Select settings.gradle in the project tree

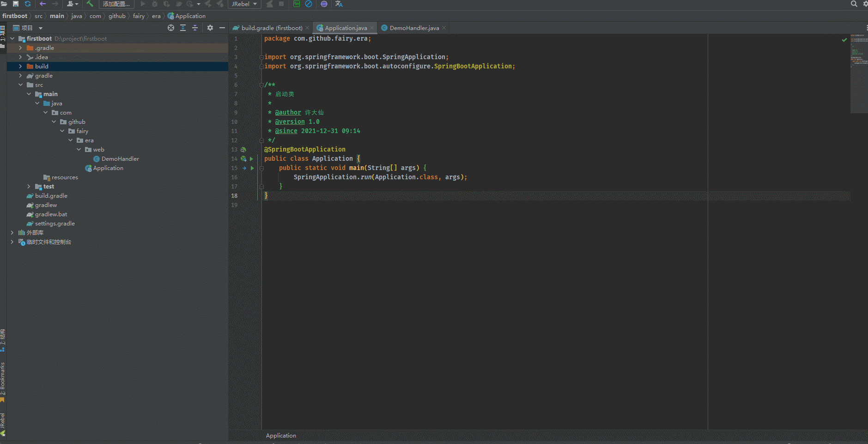(55, 224)
